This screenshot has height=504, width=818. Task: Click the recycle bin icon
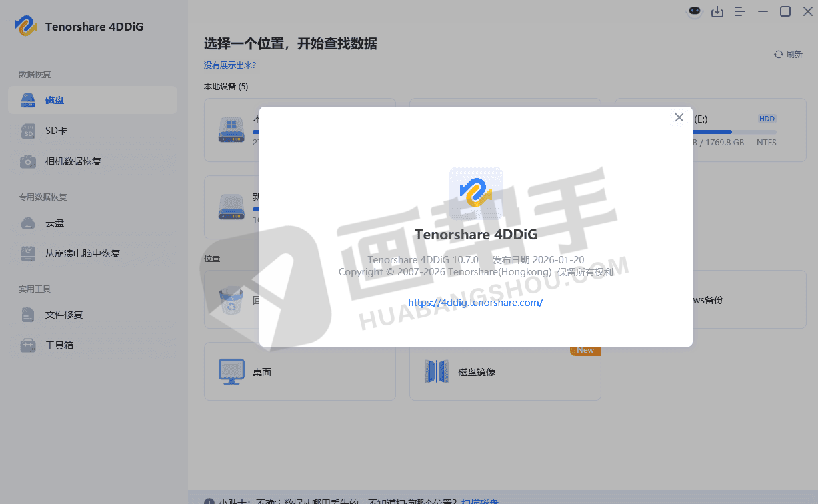tap(231, 299)
